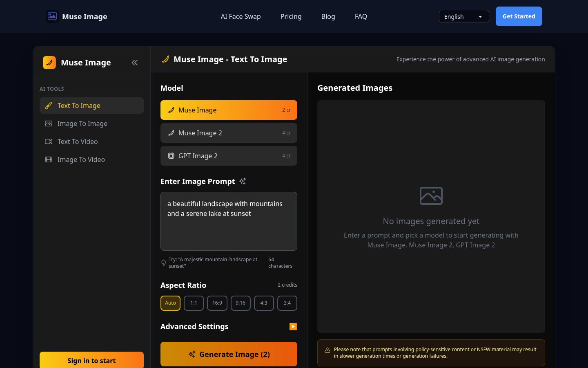Click the "Model" heading

[172, 88]
